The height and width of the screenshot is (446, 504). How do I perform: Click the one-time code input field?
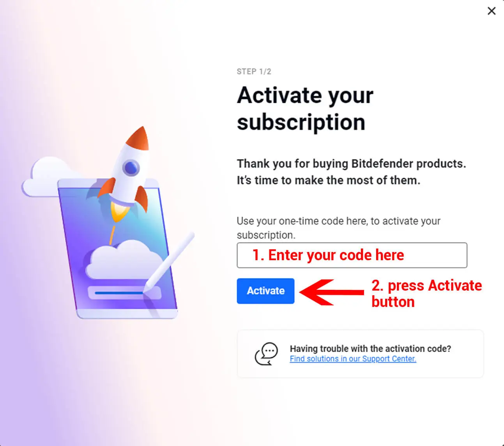[x=352, y=255]
